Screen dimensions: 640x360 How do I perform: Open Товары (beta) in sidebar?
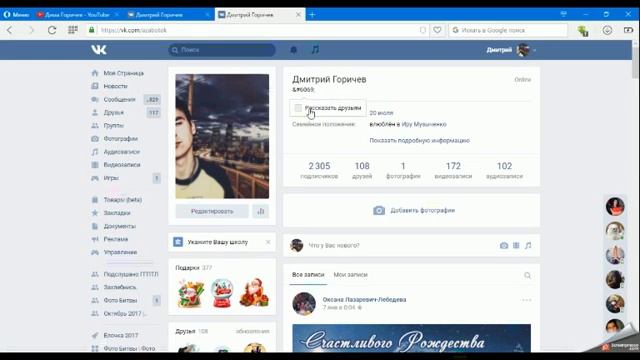(x=122, y=200)
